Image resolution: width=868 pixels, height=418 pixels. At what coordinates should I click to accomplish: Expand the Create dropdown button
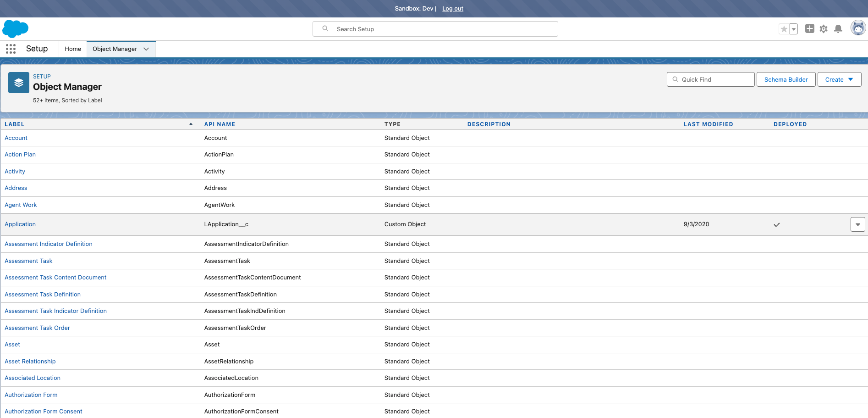pos(840,79)
